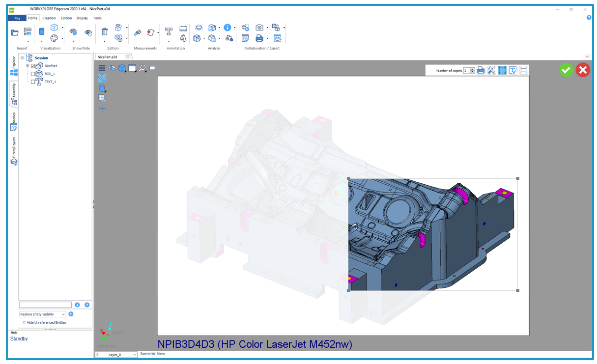Click the Number of copies spinner
The height and width of the screenshot is (364, 597).
[x=472, y=70]
